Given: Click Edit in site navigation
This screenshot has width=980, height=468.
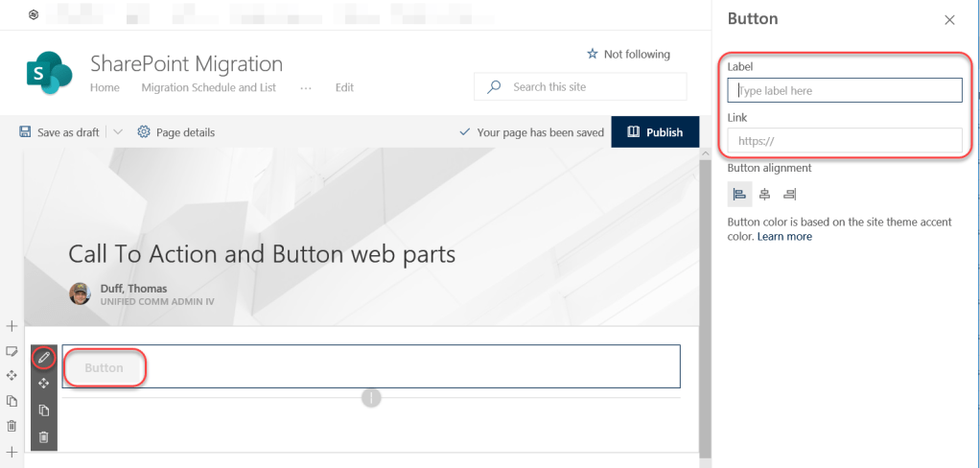Looking at the screenshot, I should click(x=344, y=87).
